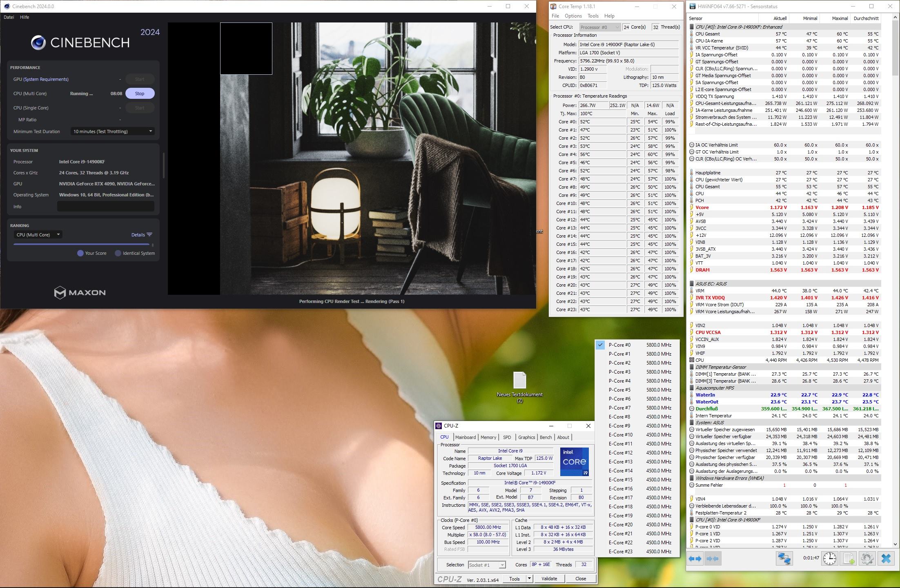900x588 pixels.
Task: Click thermometer icon beside VRM row
Action: pyautogui.click(x=691, y=291)
